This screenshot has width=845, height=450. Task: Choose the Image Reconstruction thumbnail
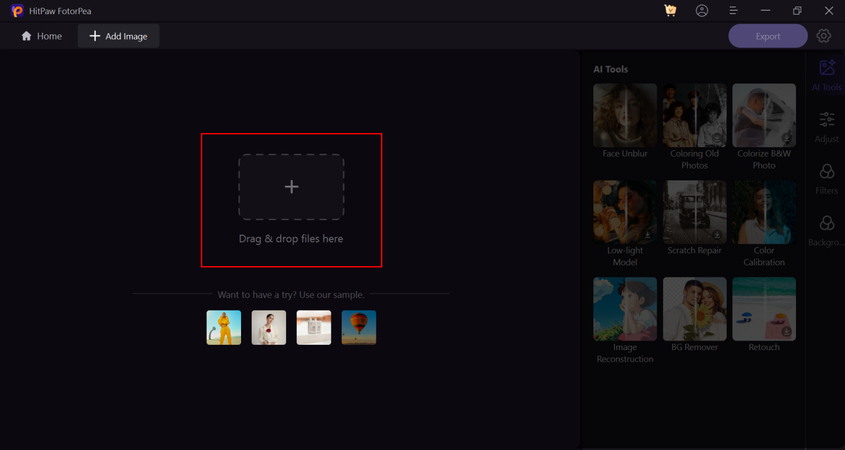pos(625,309)
